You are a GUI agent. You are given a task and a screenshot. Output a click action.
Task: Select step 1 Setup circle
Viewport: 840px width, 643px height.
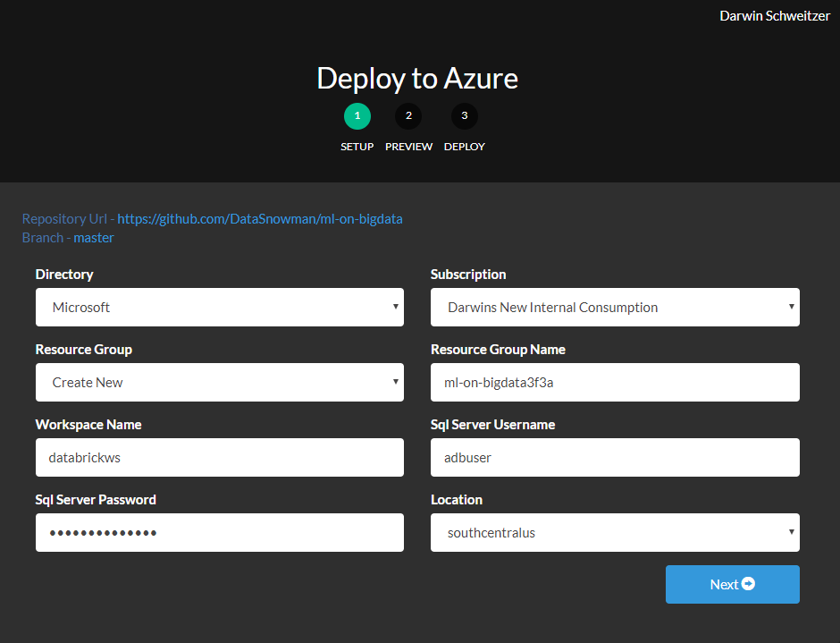357,116
